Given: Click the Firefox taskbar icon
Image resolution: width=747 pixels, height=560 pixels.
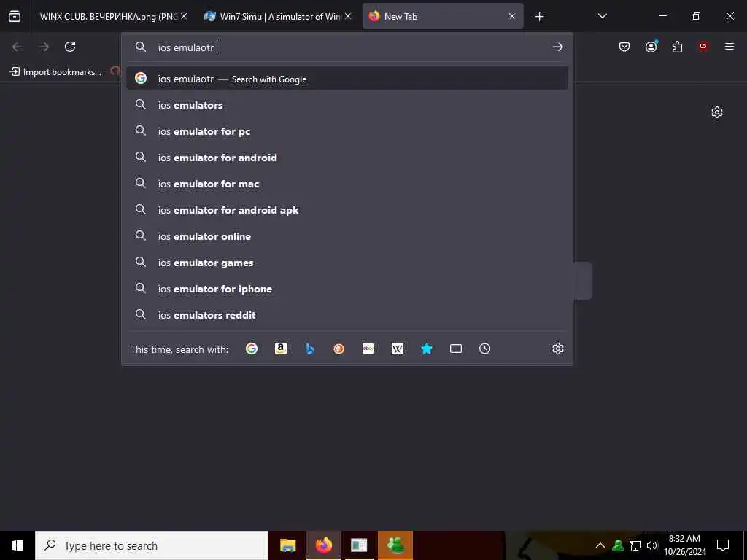Looking at the screenshot, I should (x=323, y=545).
